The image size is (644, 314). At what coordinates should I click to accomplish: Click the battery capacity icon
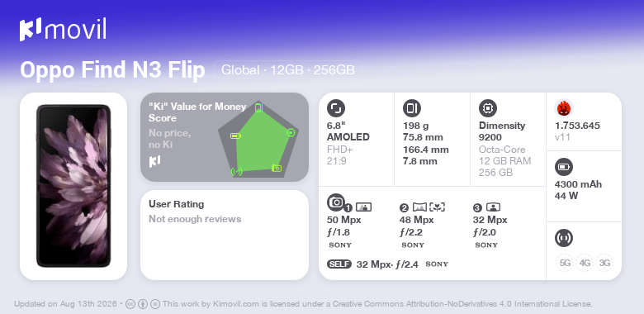tap(564, 167)
